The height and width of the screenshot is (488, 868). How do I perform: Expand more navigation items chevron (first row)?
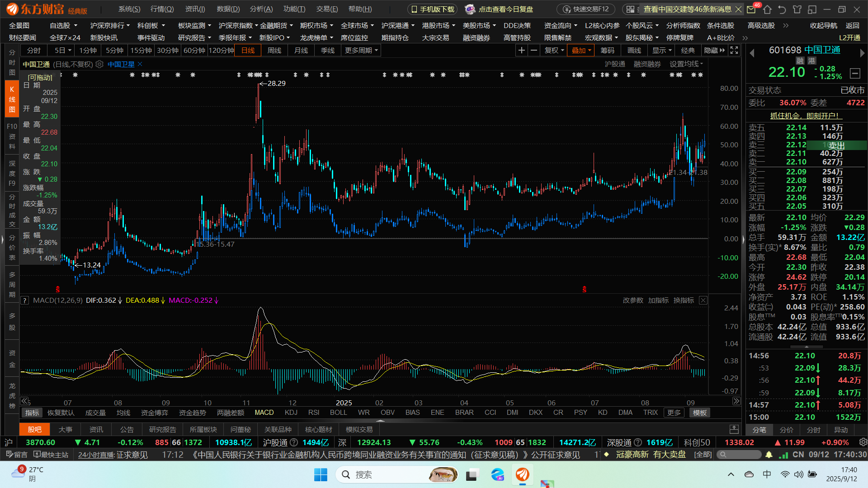(786, 25)
